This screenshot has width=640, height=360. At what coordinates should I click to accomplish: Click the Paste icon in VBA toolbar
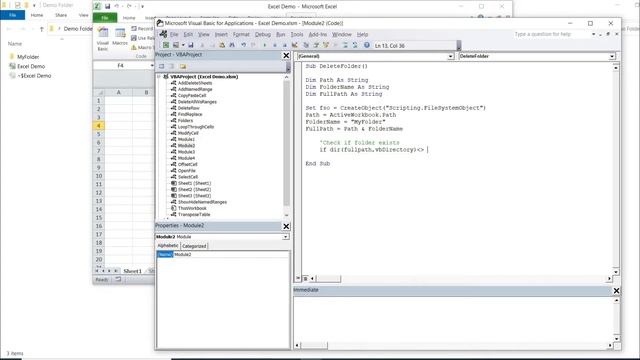[x=222, y=45]
